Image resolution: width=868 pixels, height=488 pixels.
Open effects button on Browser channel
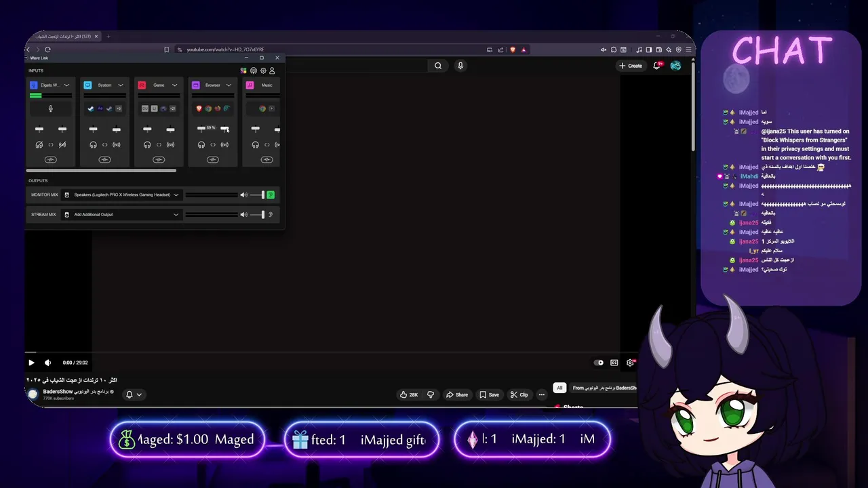click(213, 160)
